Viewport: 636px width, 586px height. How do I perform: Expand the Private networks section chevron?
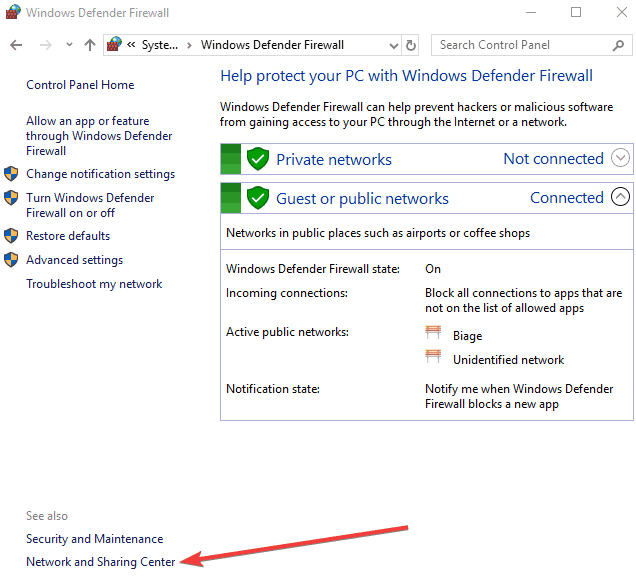point(620,158)
